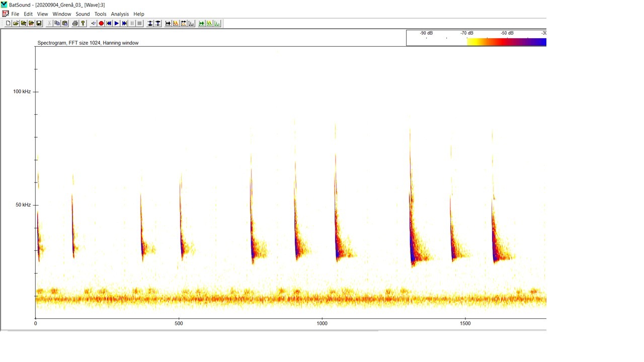644x362 pixels.
Task: Click the New file icon
Action: click(8, 24)
